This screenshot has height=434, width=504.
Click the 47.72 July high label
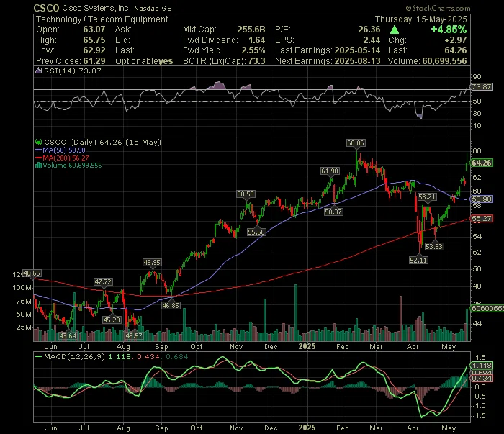(103, 281)
